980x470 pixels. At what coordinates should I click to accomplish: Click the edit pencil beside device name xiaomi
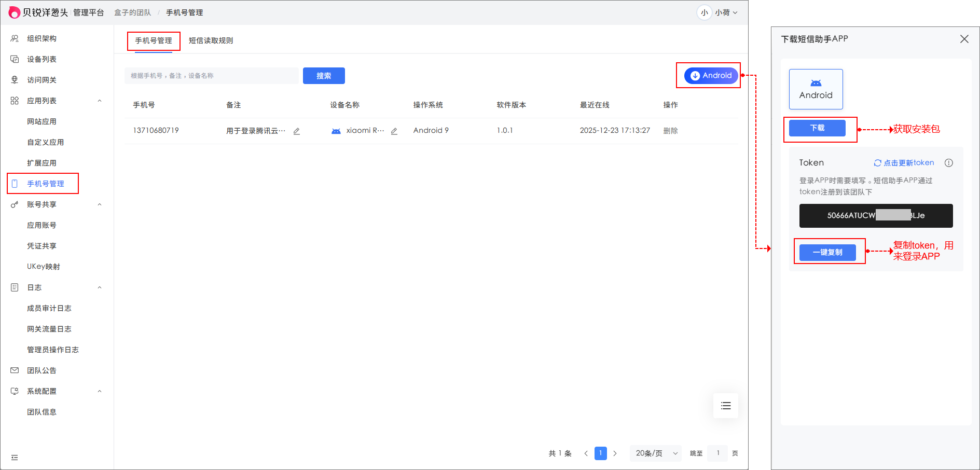coord(394,131)
